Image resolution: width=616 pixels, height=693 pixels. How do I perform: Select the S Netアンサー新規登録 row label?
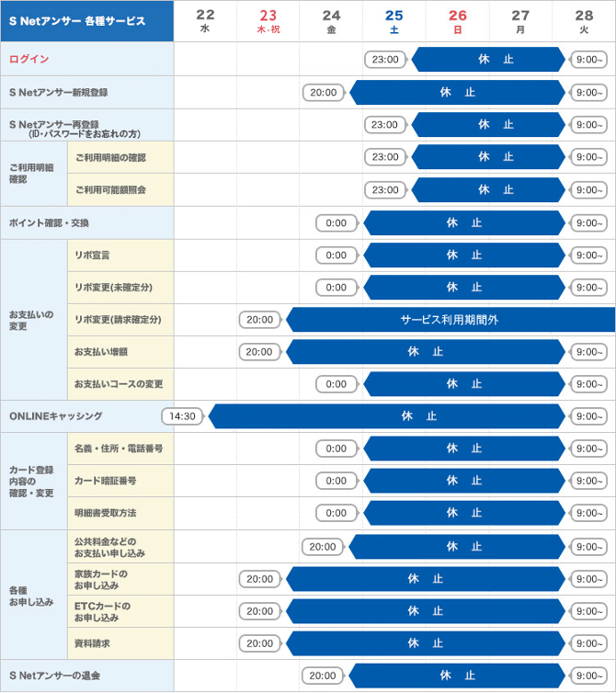58,92
